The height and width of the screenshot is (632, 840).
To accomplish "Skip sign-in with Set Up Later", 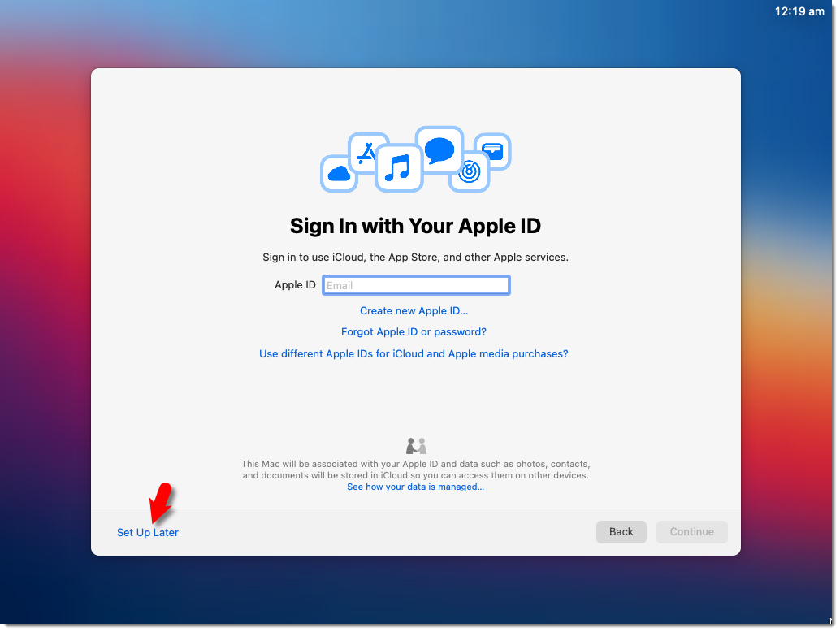I will pos(148,532).
